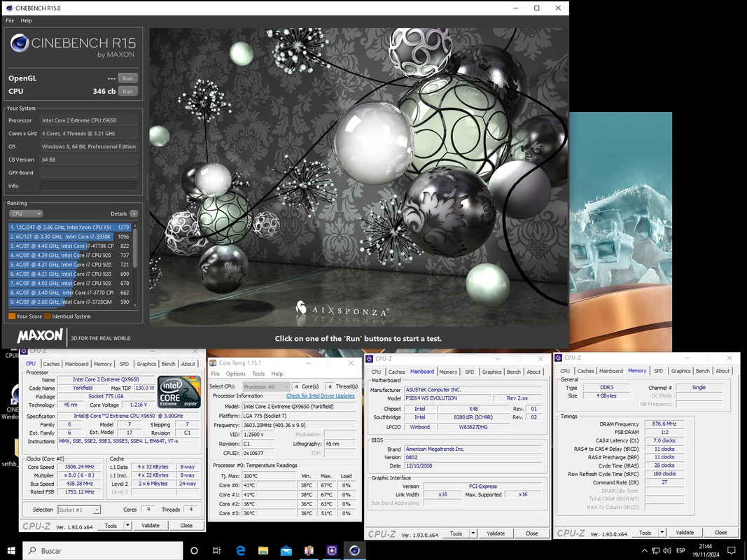Open the notification center icon
This screenshot has width=747, height=560.
[732, 550]
